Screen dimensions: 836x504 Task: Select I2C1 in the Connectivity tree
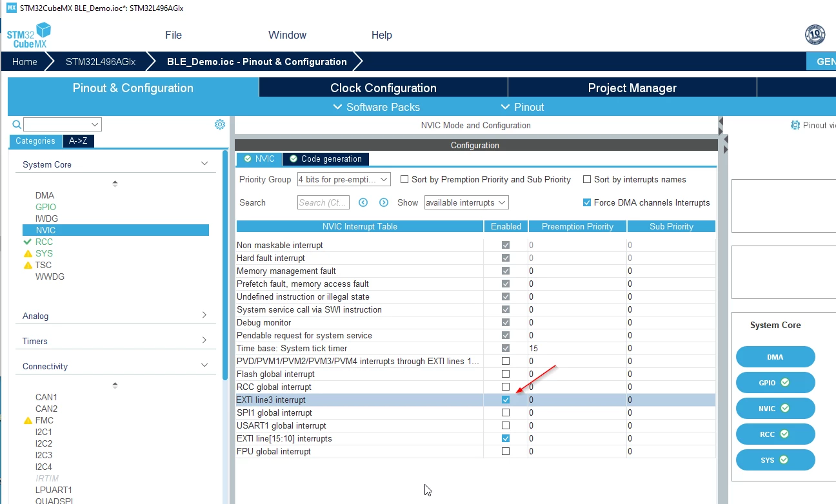44,432
